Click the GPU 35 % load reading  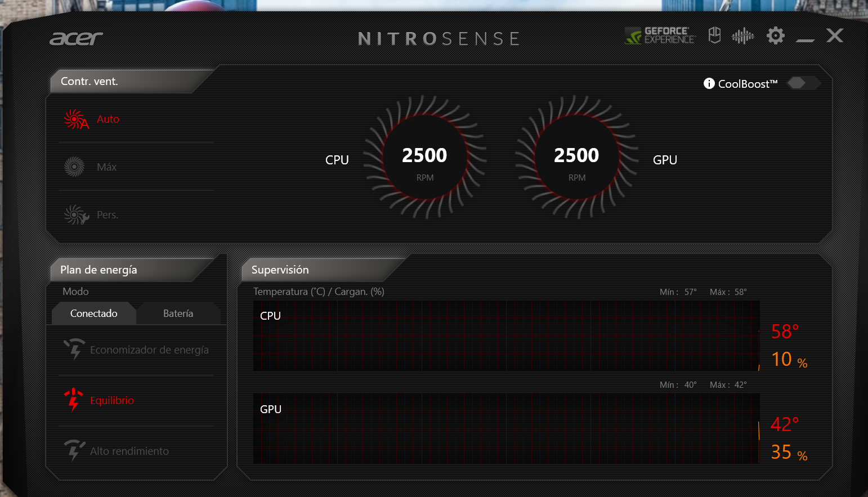[x=789, y=453]
